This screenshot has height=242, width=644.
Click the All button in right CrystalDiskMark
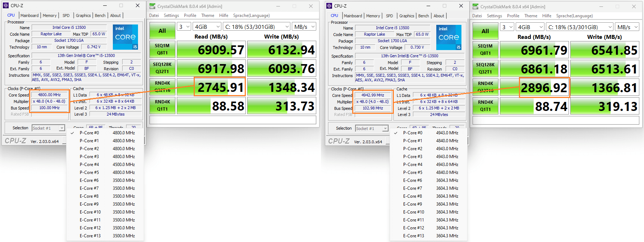486,31
